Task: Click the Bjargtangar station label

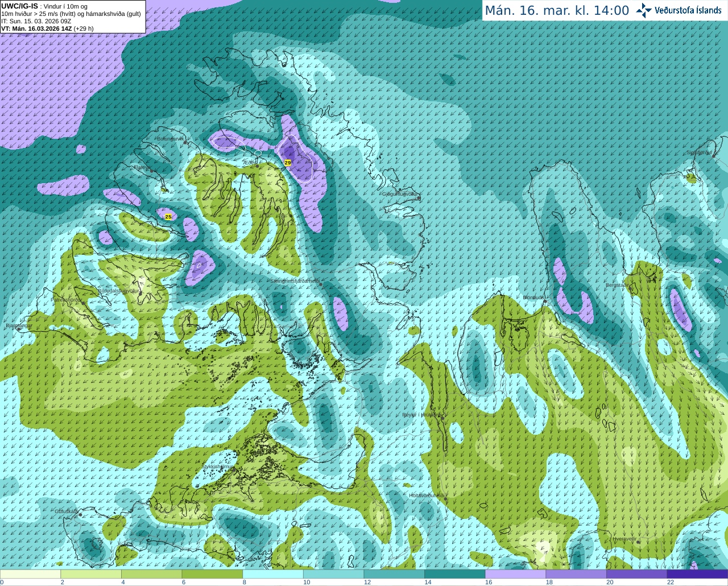Action: tap(18, 325)
